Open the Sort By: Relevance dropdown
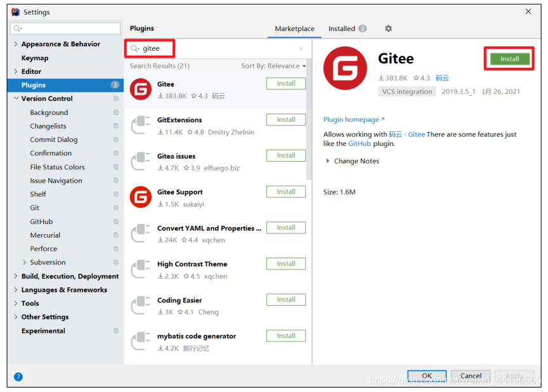Screen dimensions: 548x392 click(x=273, y=66)
